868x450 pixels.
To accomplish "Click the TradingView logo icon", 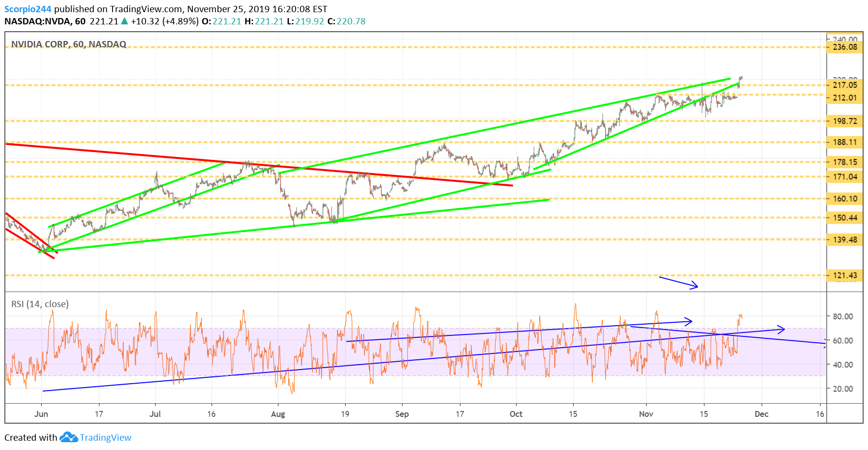I will (x=69, y=437).
